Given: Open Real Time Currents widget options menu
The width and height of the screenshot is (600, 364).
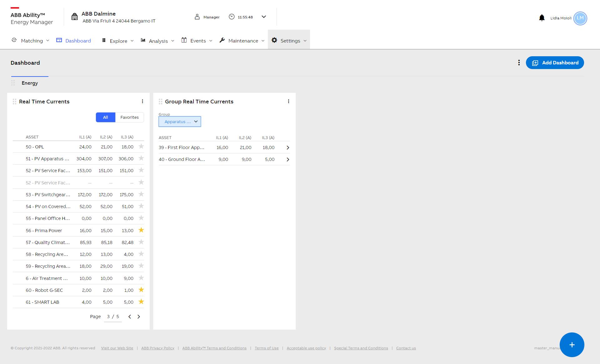Looking at the screenshot, I should click(142, 102).
